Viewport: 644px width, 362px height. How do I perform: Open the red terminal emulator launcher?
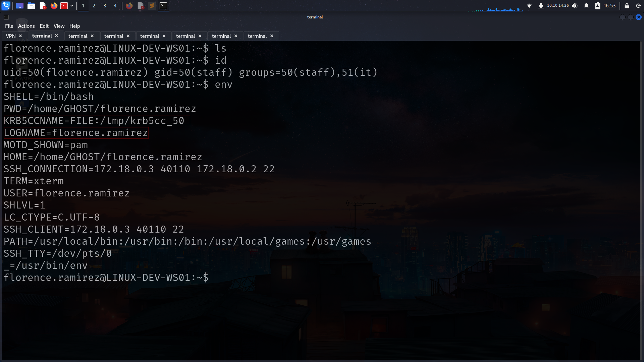pos(64,6)
